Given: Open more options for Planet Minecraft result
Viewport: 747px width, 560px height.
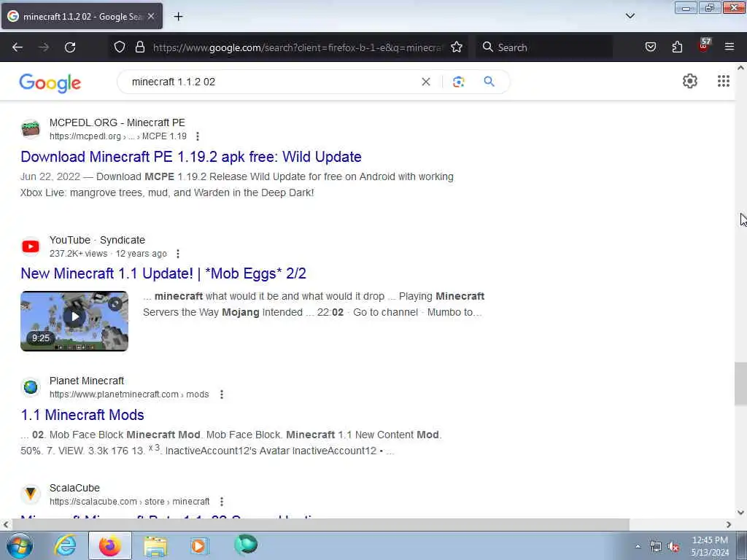Looking at the screenshot, I should point(222,394).
